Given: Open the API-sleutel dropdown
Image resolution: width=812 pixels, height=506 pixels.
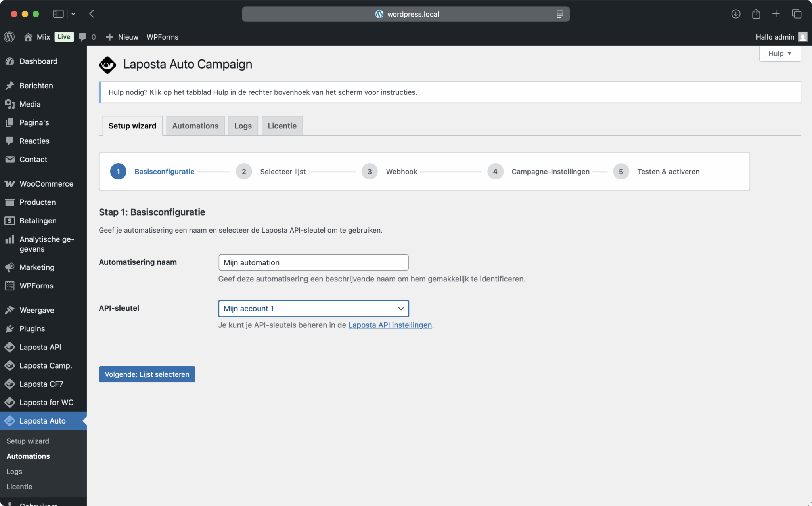Looking at the screenshot, I should [x=313, y=309].
